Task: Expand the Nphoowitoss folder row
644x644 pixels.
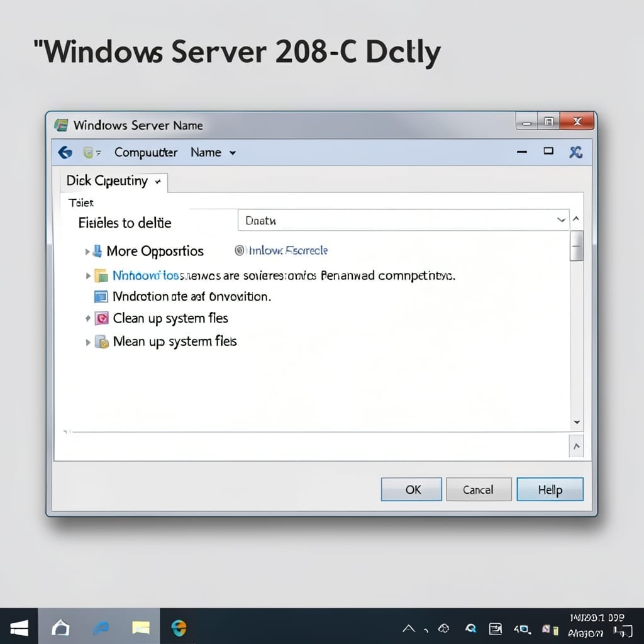Action: click(87, 275)
